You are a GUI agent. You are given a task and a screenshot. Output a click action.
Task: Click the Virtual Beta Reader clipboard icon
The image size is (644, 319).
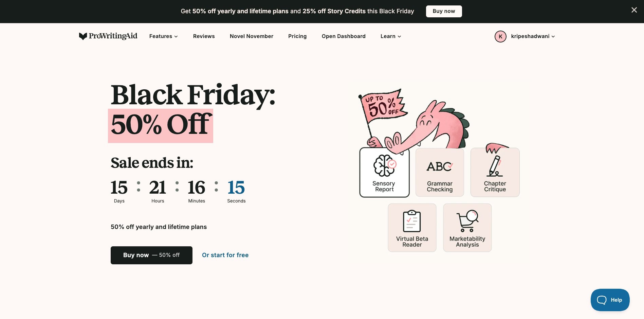click(x=412, y=221)
